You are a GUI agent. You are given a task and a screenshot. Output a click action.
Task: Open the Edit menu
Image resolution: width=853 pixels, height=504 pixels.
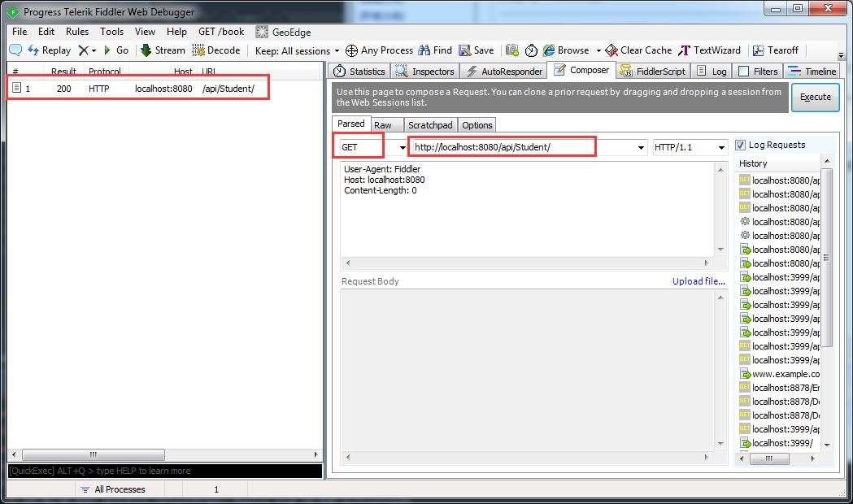pyautogui.click(x=46, y=32)
